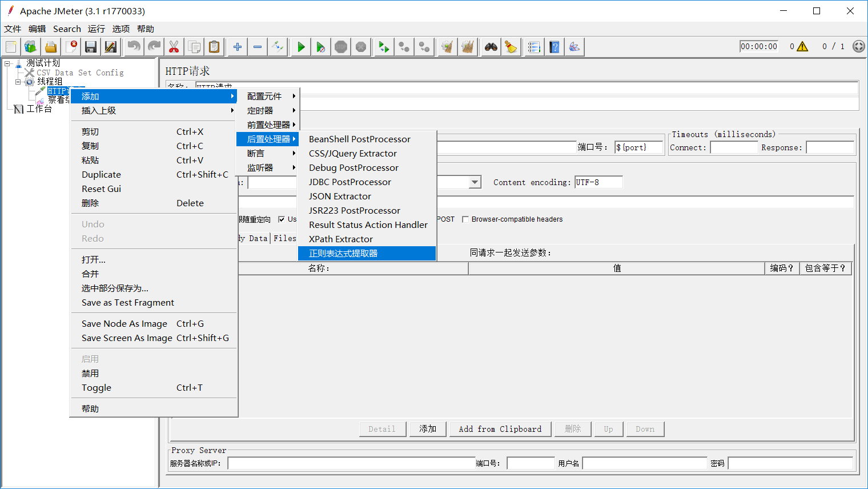Screen dimensions: 868x489
Task: Expand the 定时器 submenu
Action: pos(268,111)
